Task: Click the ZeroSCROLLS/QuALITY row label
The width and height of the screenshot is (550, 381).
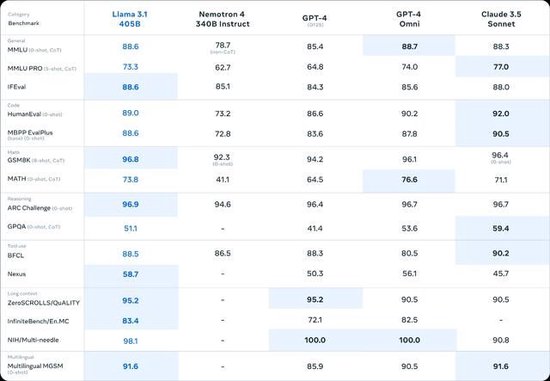Action: 43,302
